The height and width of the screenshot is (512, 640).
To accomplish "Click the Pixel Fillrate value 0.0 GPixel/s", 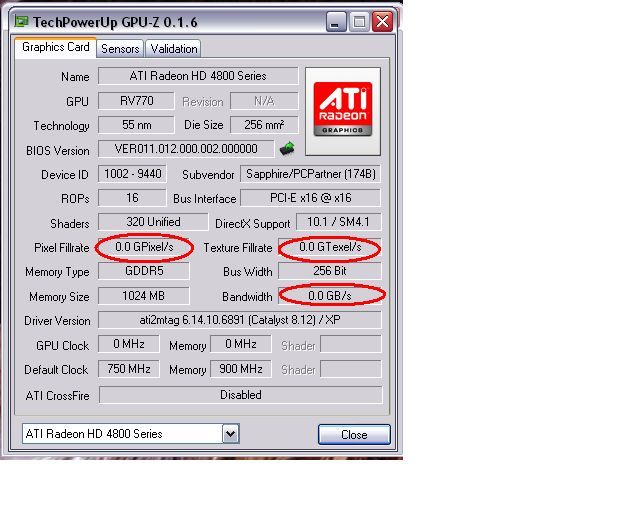I will 144,247.
